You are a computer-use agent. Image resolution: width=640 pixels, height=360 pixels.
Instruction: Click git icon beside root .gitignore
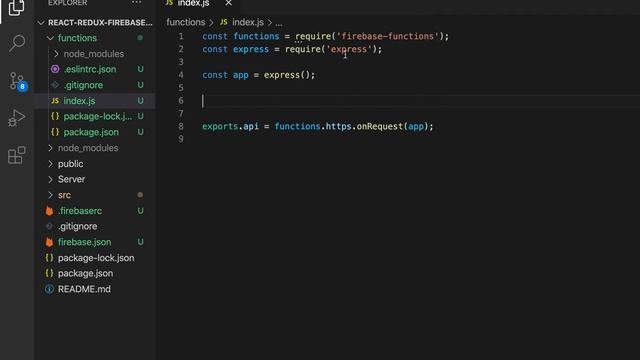click(49, 226)
